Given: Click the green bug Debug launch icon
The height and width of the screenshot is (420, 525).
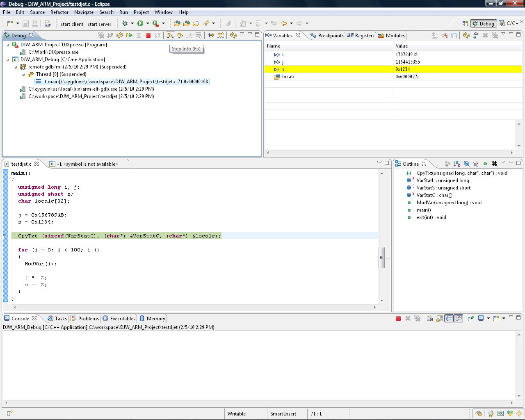Looking at the screenshot, I should [125, 24].
